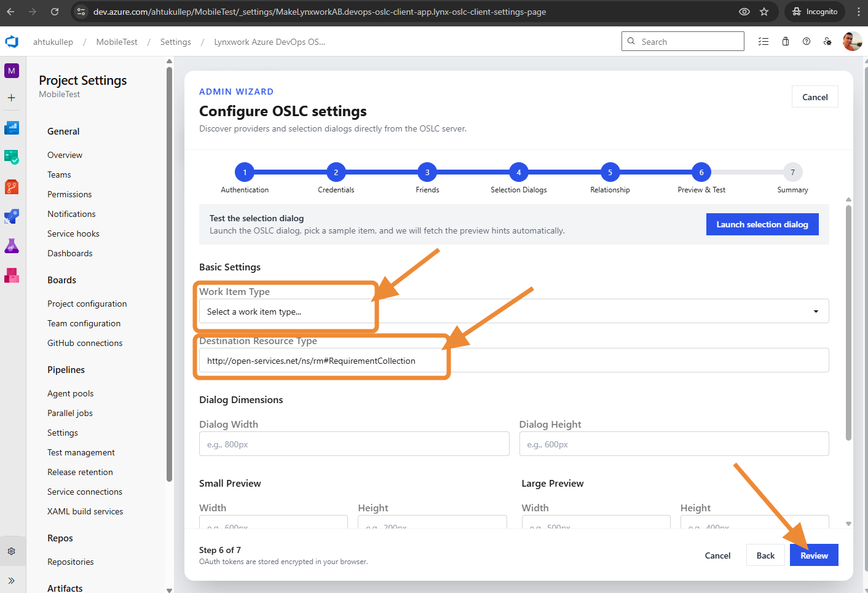The width and height of the screenshot is (868, 593).
Task: Click Cancel at top right of wizard
Action: 815,97
